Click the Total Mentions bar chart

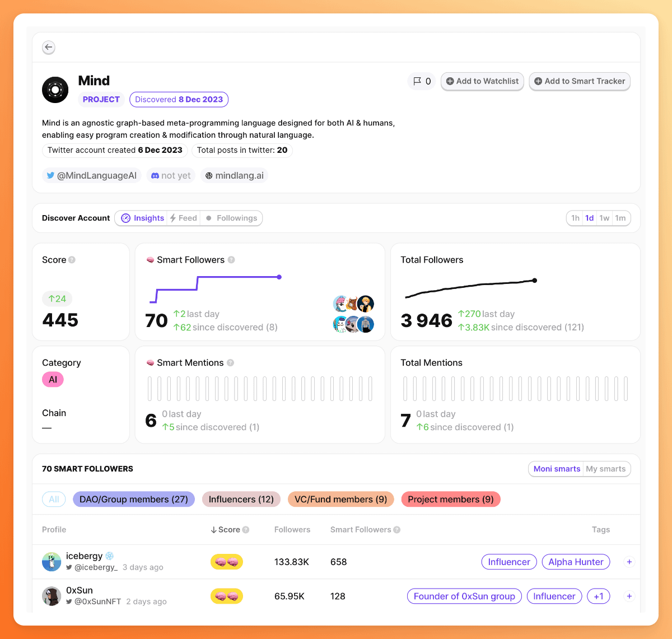click(x=515, y=389)
